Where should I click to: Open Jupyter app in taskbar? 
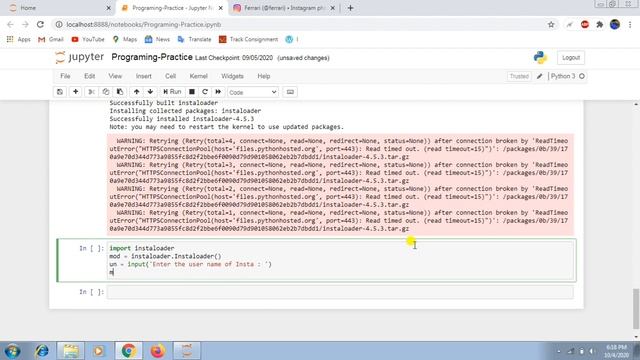[187, 351]
